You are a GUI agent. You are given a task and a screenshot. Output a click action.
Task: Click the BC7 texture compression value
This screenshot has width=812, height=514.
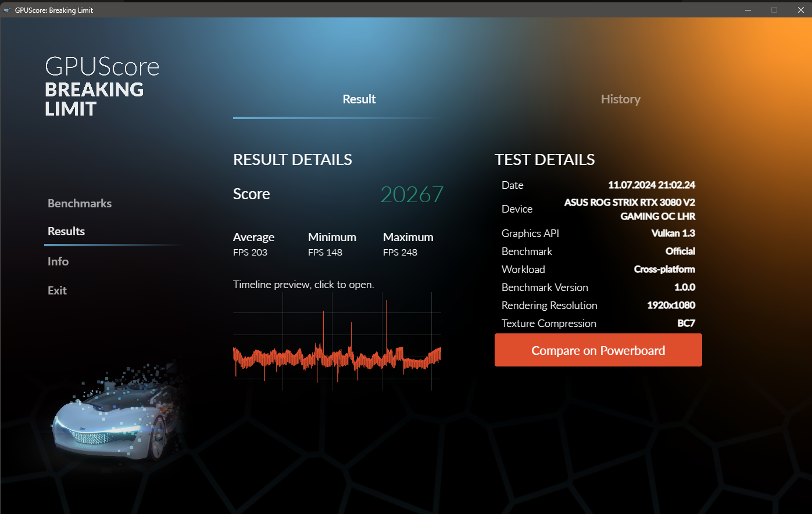686,324
